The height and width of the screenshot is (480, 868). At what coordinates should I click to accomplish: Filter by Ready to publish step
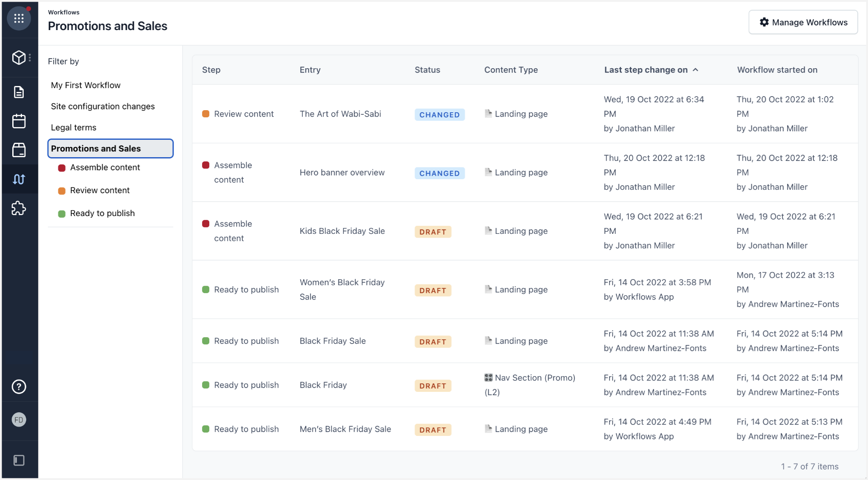point(102,213)
